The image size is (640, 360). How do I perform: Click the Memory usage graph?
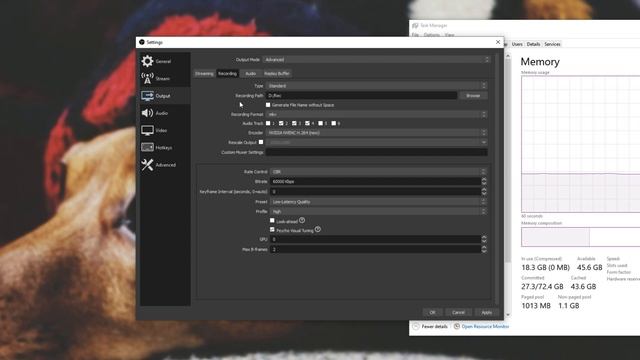point(581,144)
